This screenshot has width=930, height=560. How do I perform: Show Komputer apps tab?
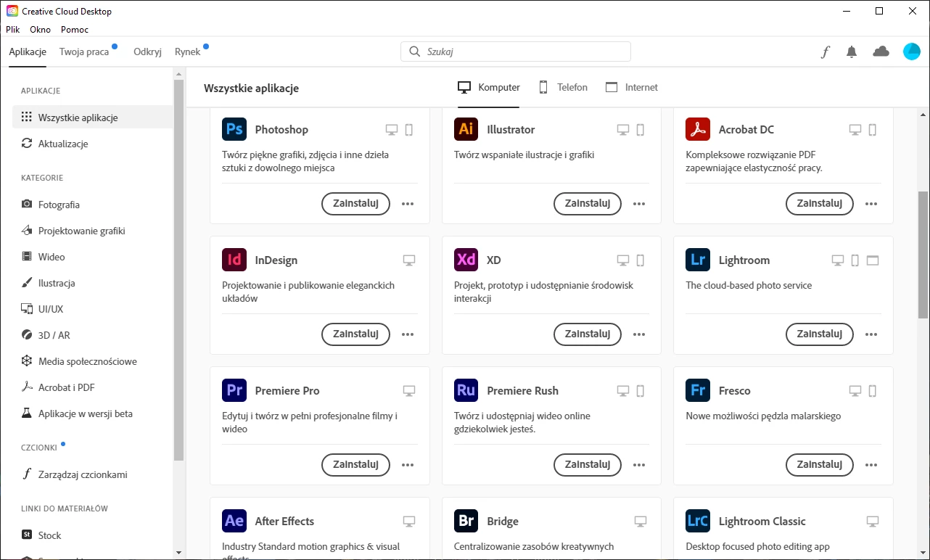(x=489, y=87)
